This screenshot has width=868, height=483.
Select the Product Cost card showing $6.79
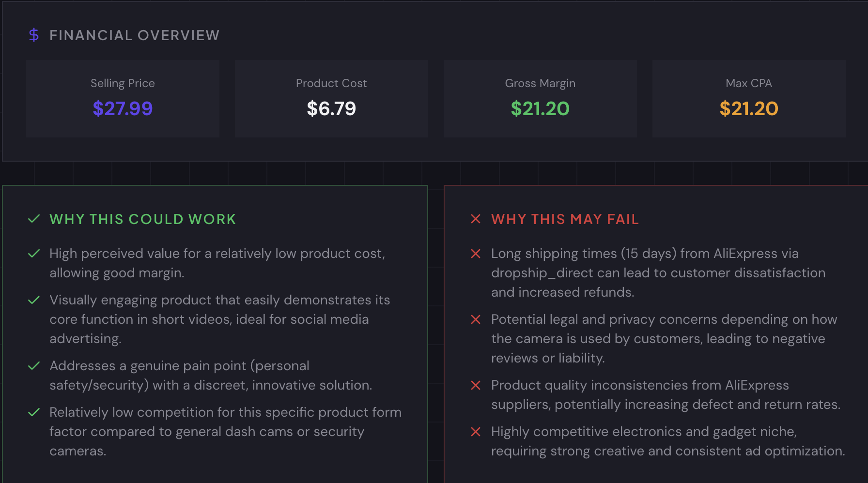pyautogui.click(x=331, y=98)
